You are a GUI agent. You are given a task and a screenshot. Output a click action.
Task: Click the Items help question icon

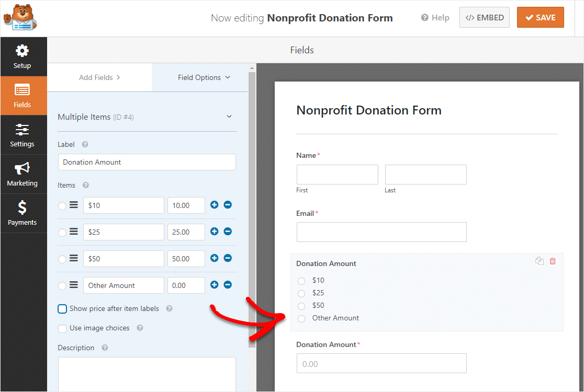click(x=86, y=185)
